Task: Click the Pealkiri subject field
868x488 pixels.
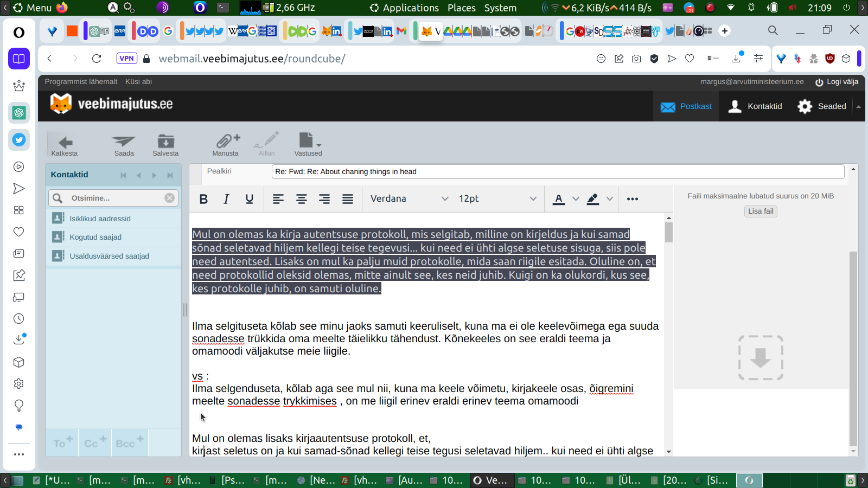Action: pos(558,172)
